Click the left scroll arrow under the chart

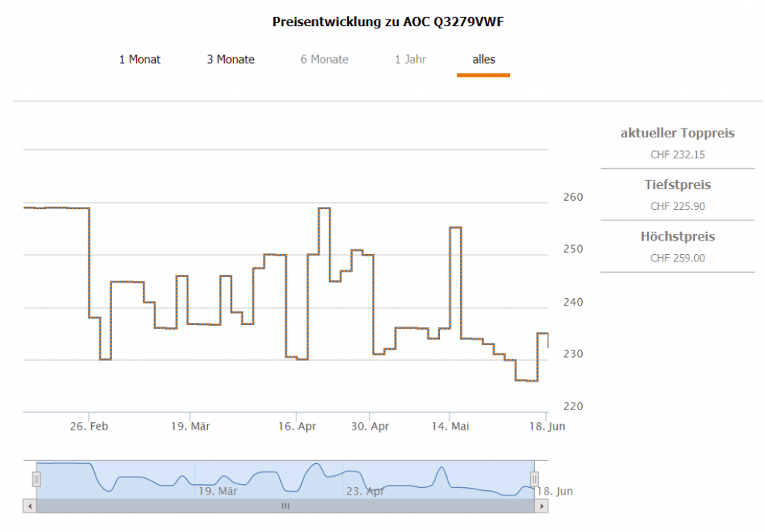30,506
